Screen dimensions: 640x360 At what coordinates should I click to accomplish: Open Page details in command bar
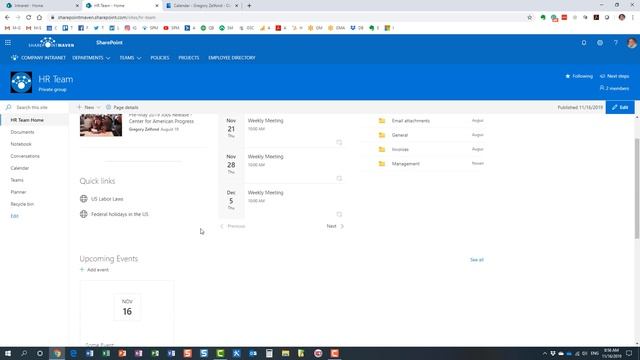click(122, 107)
